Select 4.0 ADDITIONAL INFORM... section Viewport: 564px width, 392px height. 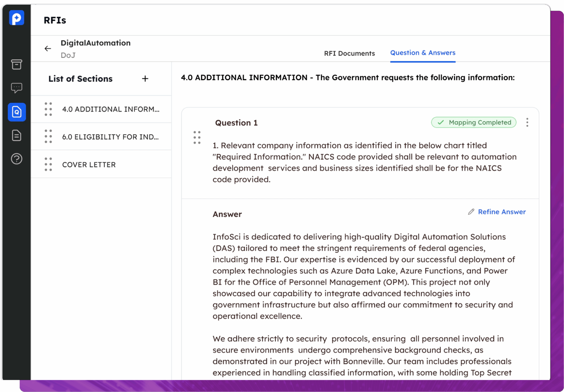[x=110, y=109]
